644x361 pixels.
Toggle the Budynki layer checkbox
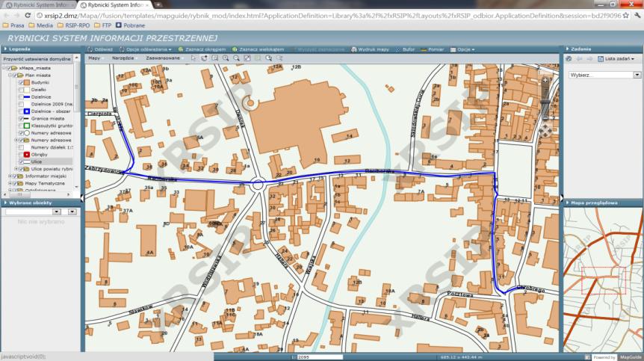point(21,82)
